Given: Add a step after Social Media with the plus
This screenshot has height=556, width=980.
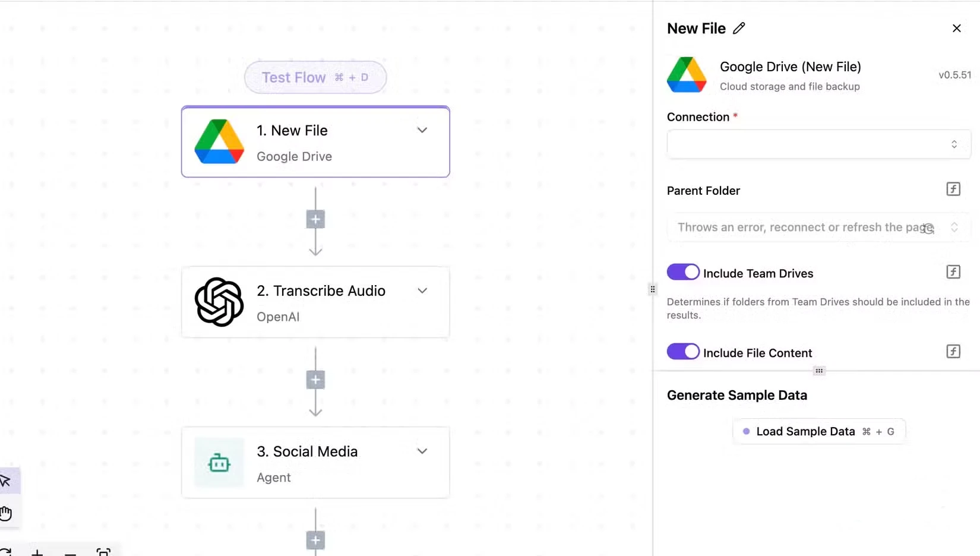Looking at the screenshot, I should pyautogui.click(x=315, y=540).
